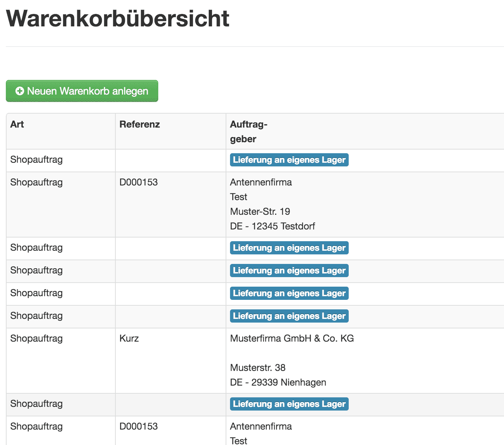Select Musterfirma GmbH & Co. KG
This screenshot has width=504, height=445.
coord(292,338)
